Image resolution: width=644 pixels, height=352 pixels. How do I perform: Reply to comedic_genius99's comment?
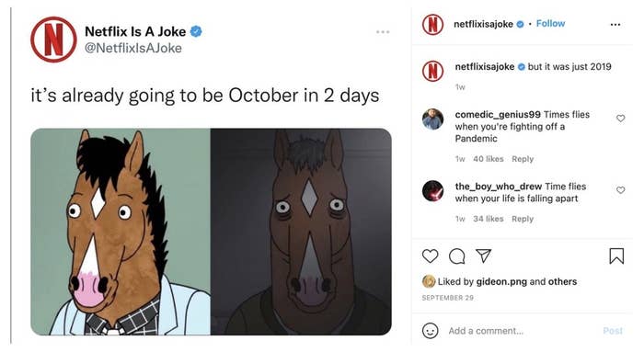click(523, 159)
